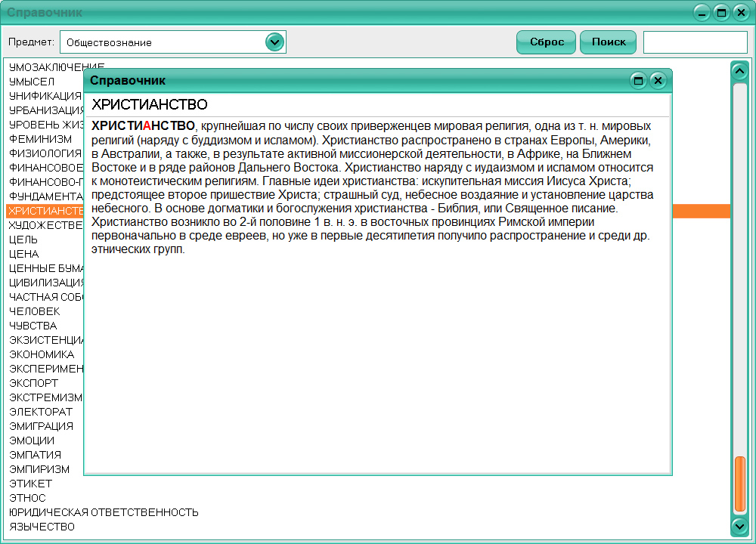This screenshot has width=756, height=544.
Task: Select ФЕМИНИЗМ in the term list
Action: coord(41,139)
